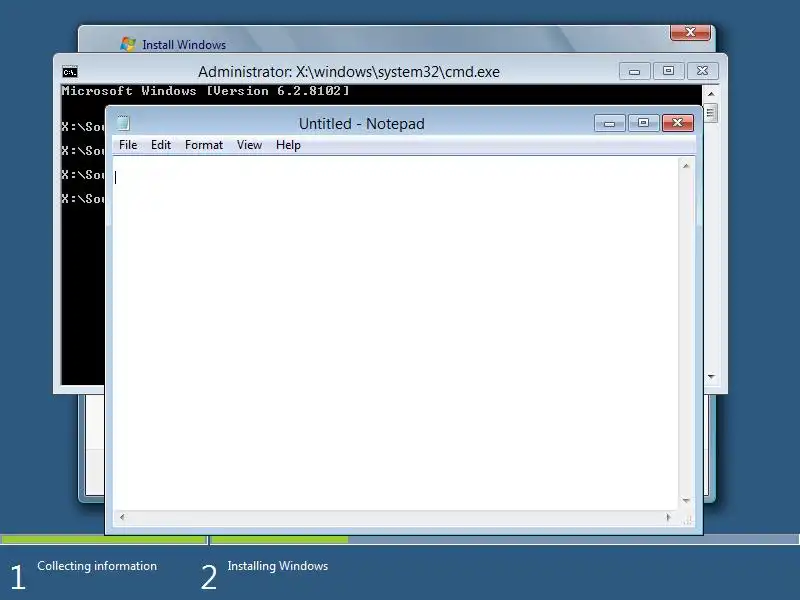Click cmd.exe scrollbar down arrow
This screenshot has width=800, height=600.
[711, 377]
